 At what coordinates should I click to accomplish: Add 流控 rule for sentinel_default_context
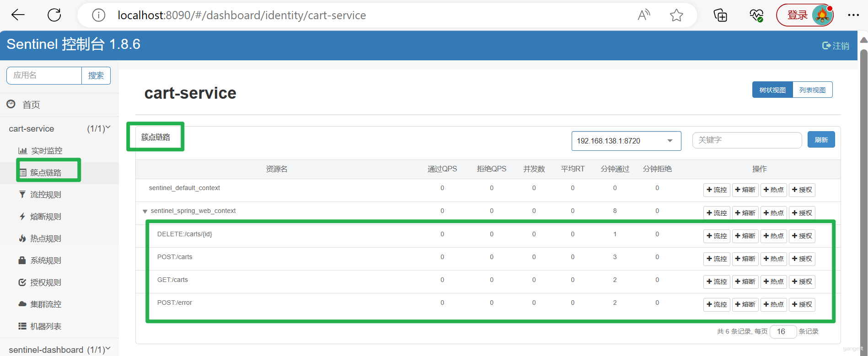coord(717,190)
